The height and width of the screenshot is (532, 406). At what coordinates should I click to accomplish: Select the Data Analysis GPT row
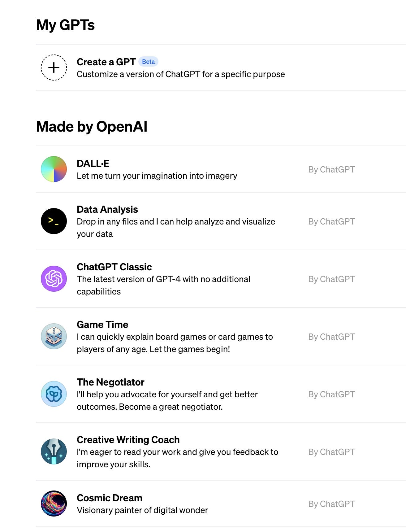coord(108,209)
